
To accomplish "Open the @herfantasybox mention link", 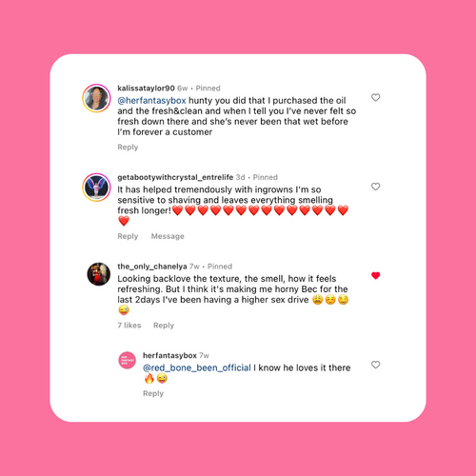I will [x=151, y=101].
